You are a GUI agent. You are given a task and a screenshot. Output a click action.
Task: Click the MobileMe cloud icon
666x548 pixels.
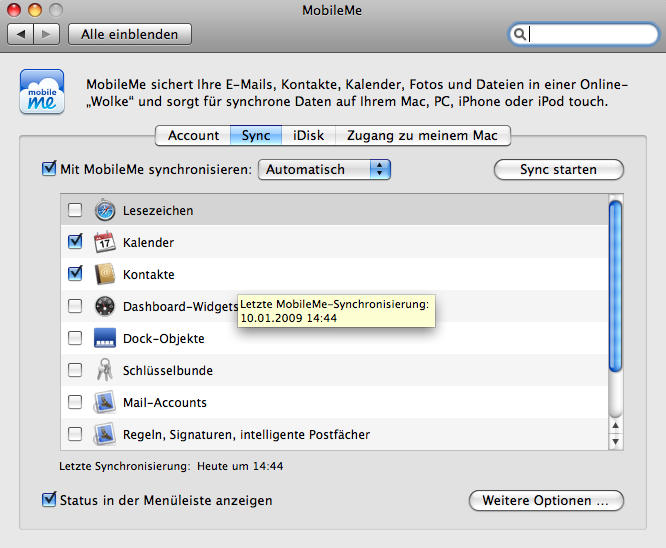pyautogui.click(x=42, y=92)
